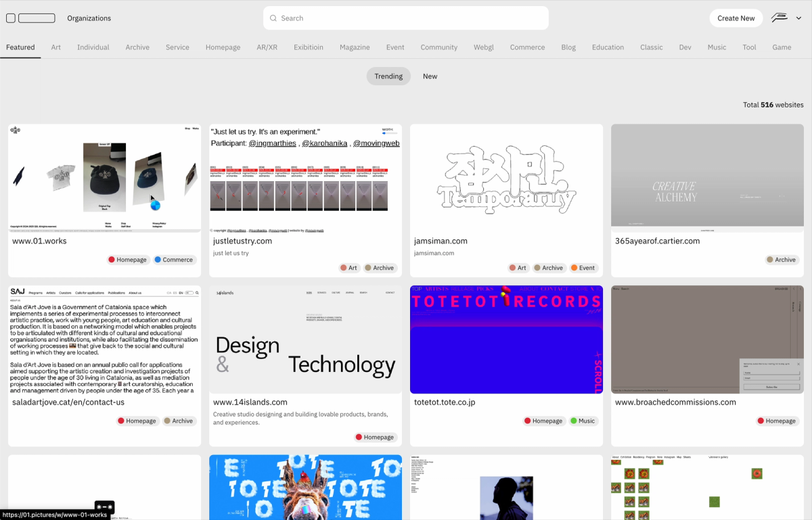Open the jamsiman.com preview image
Viewport: 812px width, 520px height.
tap(506, 178)
